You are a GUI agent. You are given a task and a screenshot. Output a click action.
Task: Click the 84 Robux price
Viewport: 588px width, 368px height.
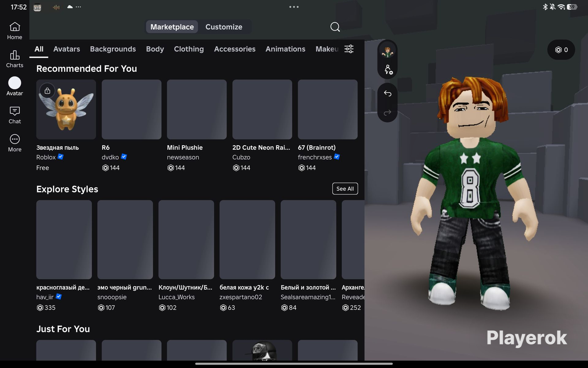pos(289,308)
